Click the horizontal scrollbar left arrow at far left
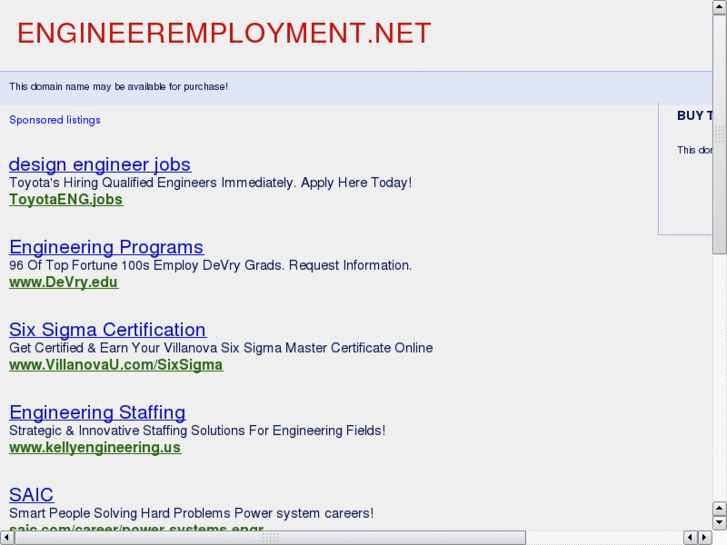727x545 pixels. [7, 537]
